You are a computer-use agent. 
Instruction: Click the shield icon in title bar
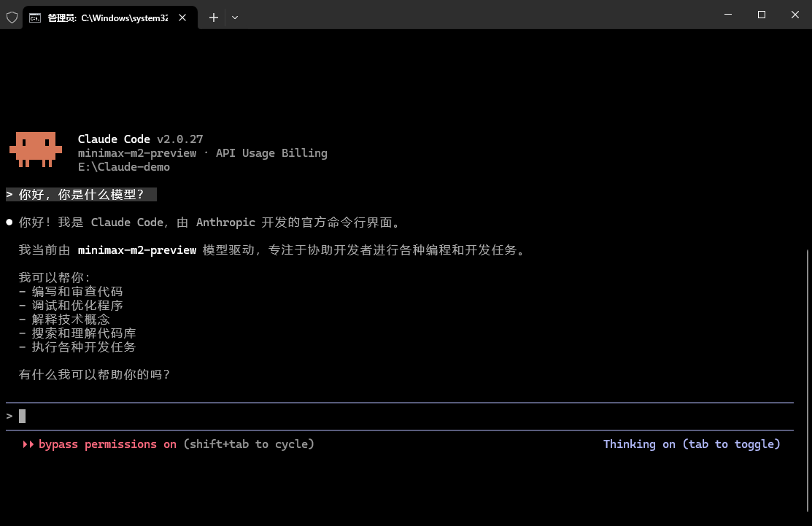click(x=12, y=18)
